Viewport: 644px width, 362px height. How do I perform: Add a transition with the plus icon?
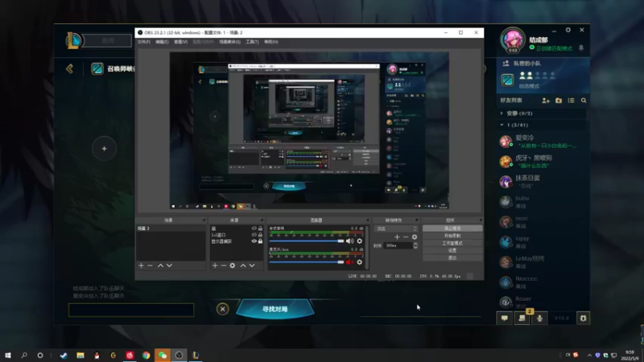click(397, 237)
